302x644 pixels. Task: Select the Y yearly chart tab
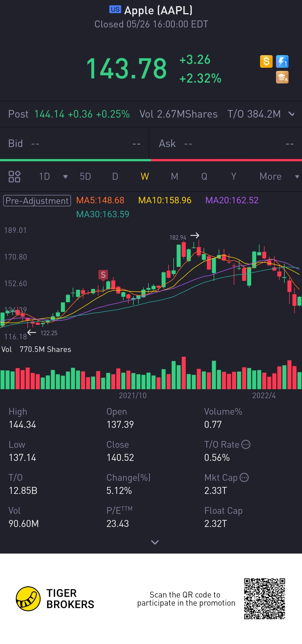click(x=234, y=176)
